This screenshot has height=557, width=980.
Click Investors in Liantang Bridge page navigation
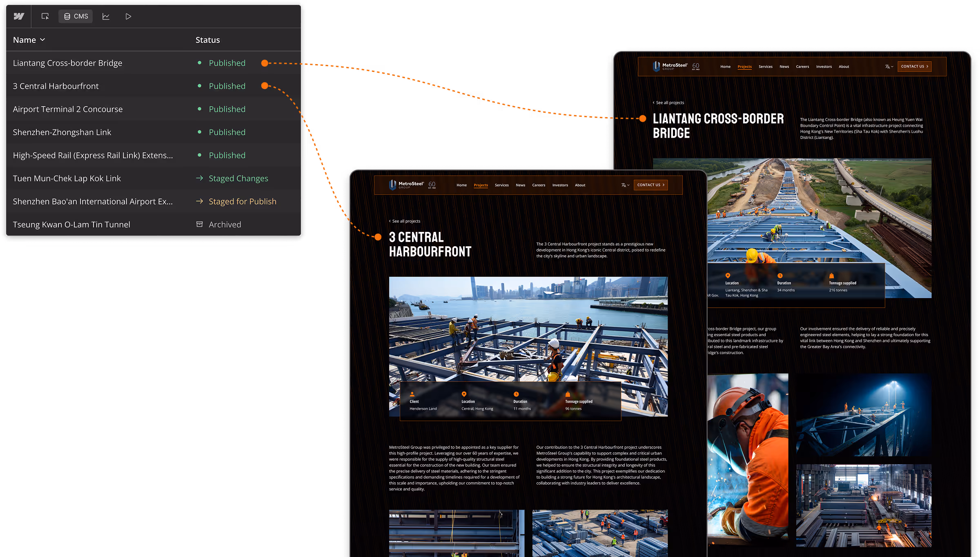[x=824, y=67]
